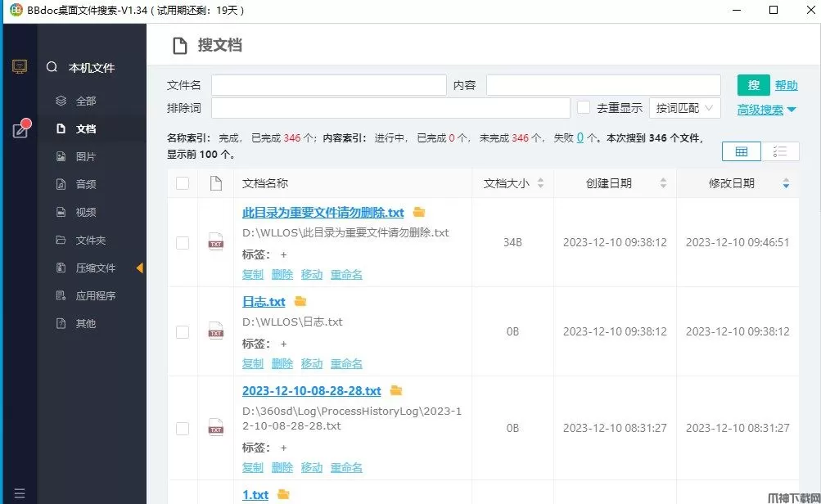Image resolution: width=821 pixels, height=504 pixels.
Task: Check the box for 日志.txt row
Action: [183, 332]
